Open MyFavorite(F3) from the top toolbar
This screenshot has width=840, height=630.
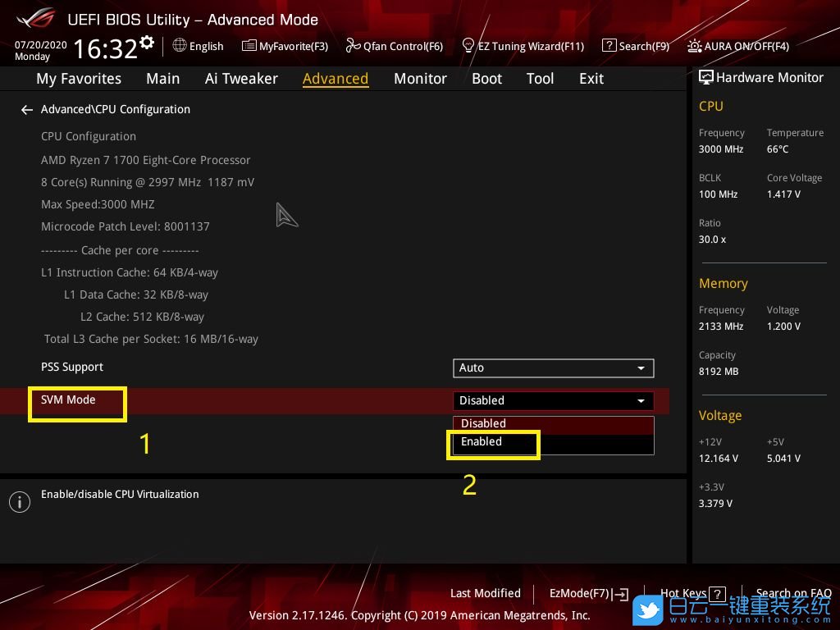click(x=285, y=46)
